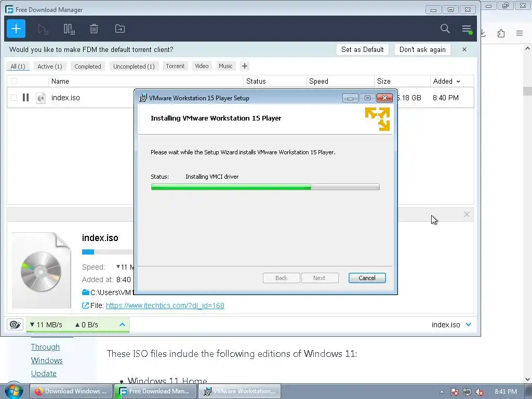Click Set as Default button
The width and height of the screenshot is (532, 399).
point(362,49)
